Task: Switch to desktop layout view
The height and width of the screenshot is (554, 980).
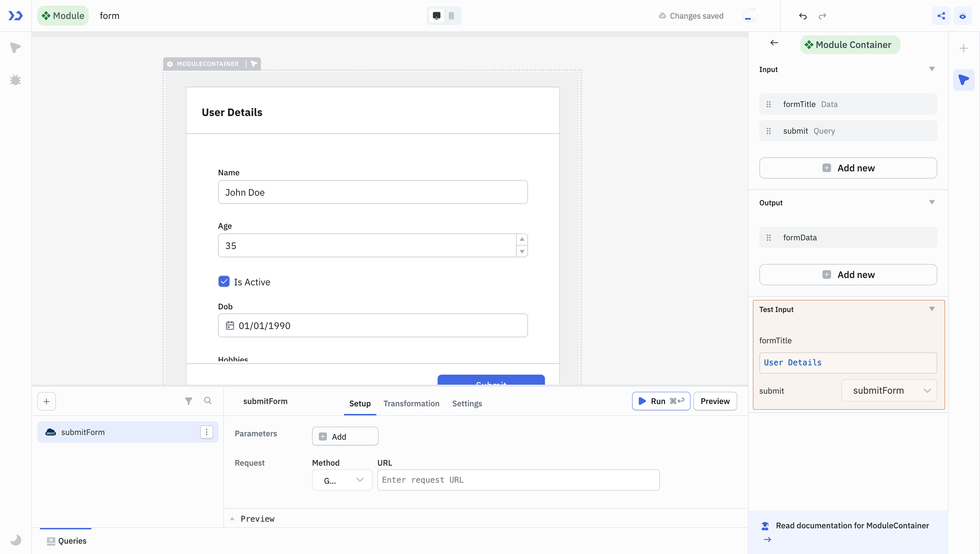Action: [x=436, y=16]
